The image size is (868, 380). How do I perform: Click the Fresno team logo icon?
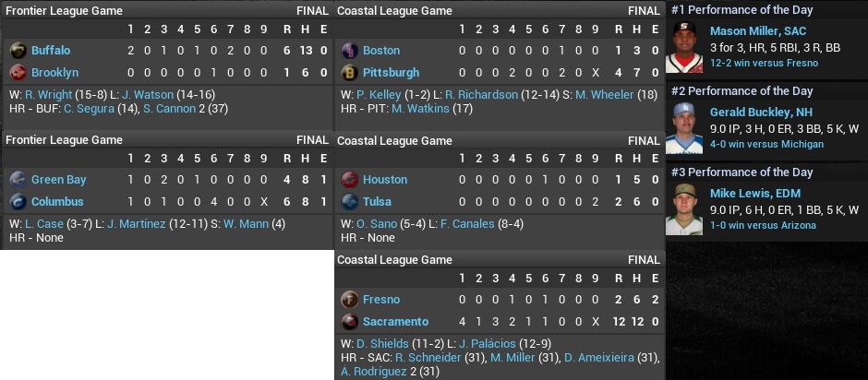point(349,299)
